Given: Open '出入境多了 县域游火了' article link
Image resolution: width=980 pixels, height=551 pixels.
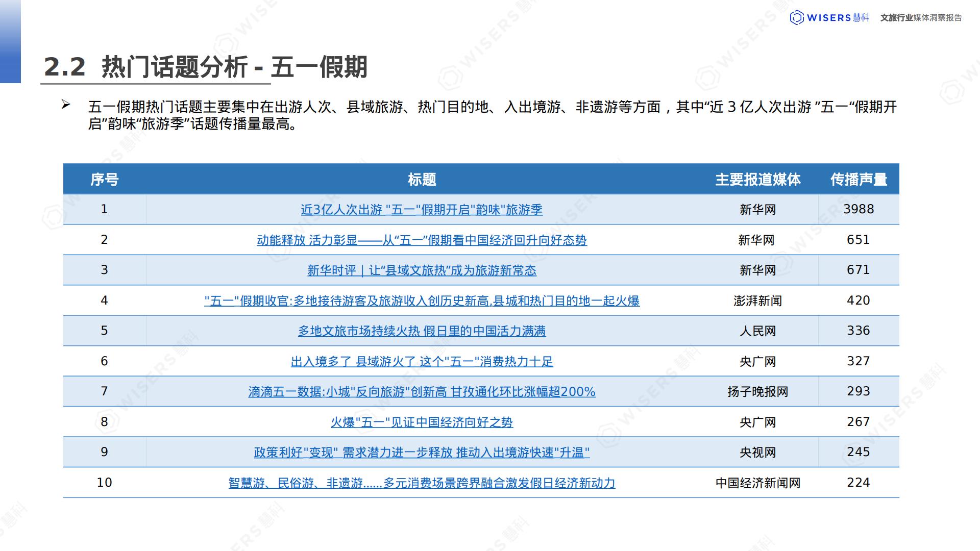Looking at the screenshot, I should coord(421,362).
